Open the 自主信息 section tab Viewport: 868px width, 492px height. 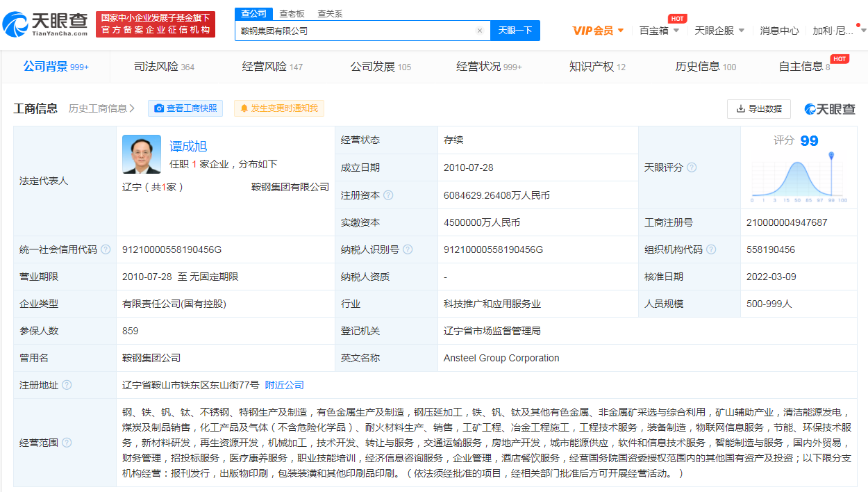point(804,67)
